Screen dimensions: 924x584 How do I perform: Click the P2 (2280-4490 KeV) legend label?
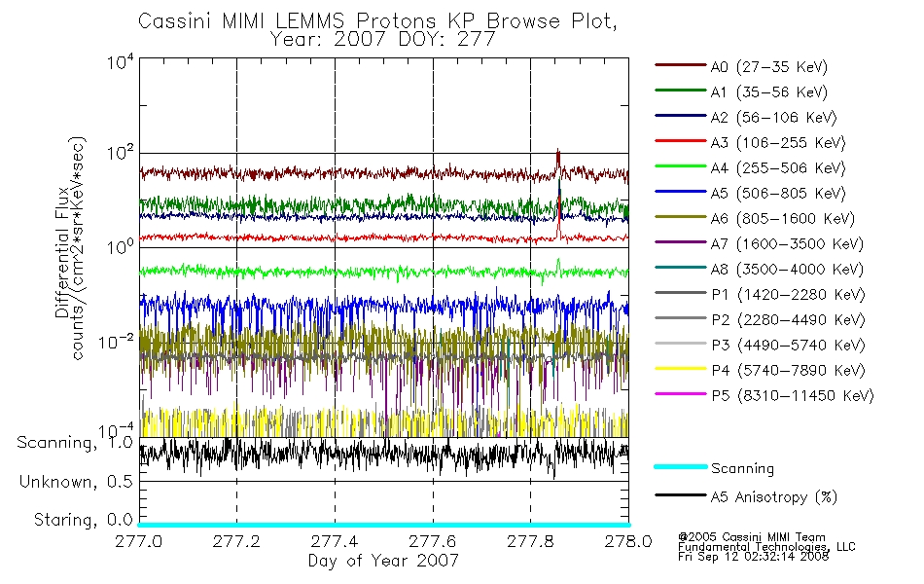(788, 320)
